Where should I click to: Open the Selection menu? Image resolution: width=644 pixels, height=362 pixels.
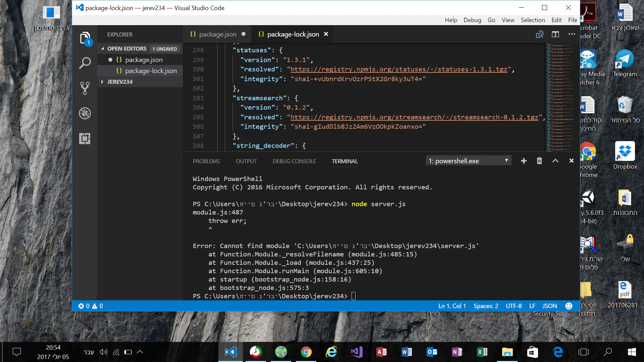pos(533,20)
